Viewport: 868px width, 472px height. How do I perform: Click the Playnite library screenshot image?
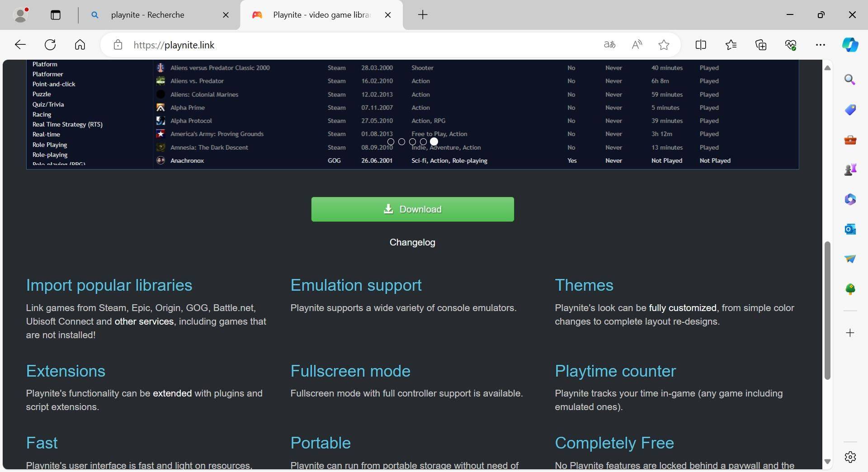tap(412, 114)
